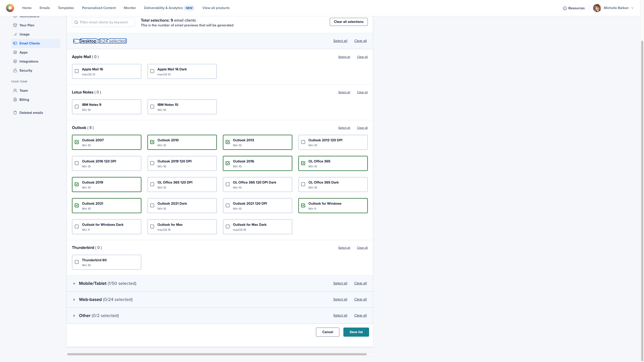The width and height of the screenshot is (644, 362).
Task: Click the Your Plan box icon
Action: point(15,25)
